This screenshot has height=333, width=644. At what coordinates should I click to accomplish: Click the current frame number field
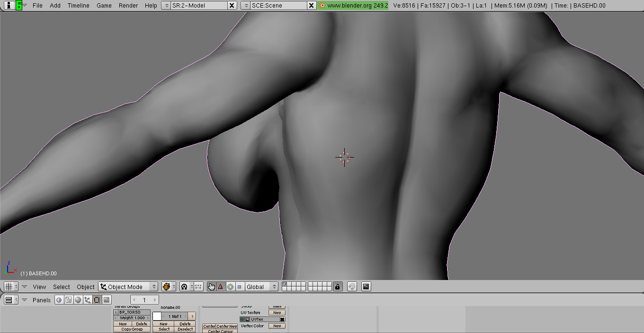144,300
